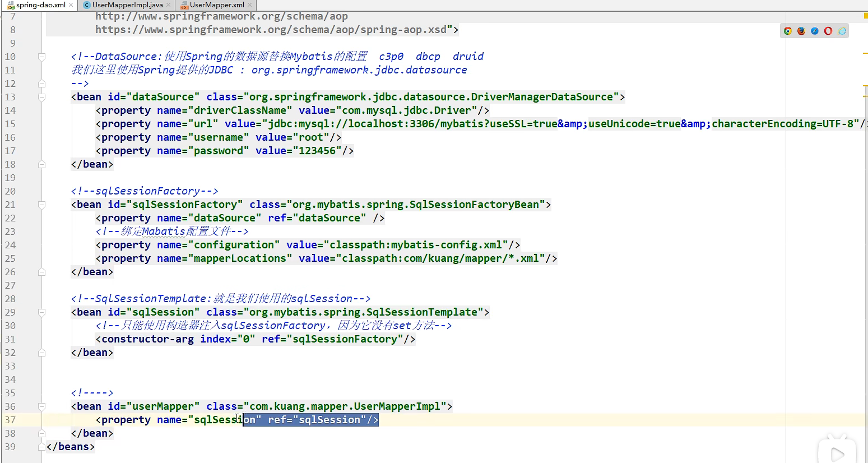This screenshot has height=463, width=868.
Task: Click the "constructor-arg" tag name
Action: (147, 339)
